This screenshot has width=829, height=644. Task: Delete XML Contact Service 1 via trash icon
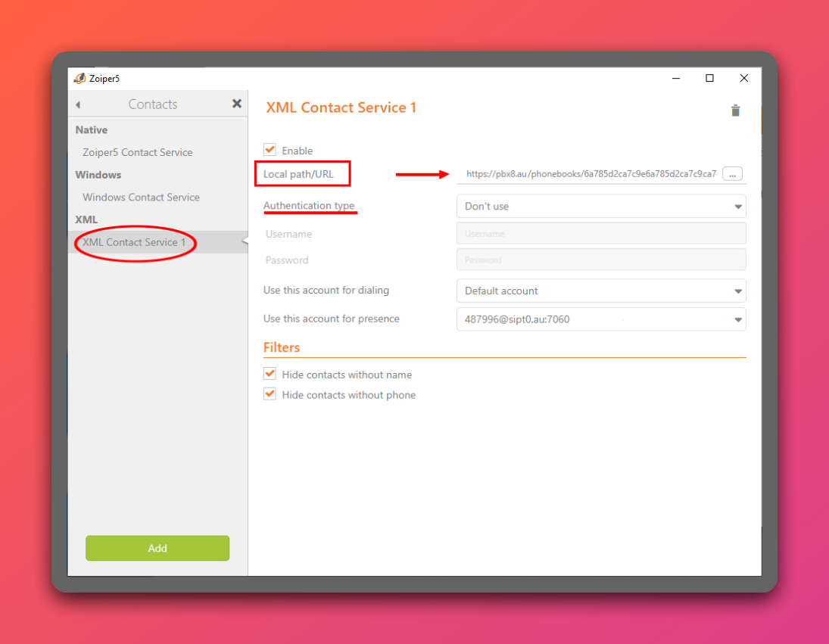pyautogui.click(x=735, y=110)
